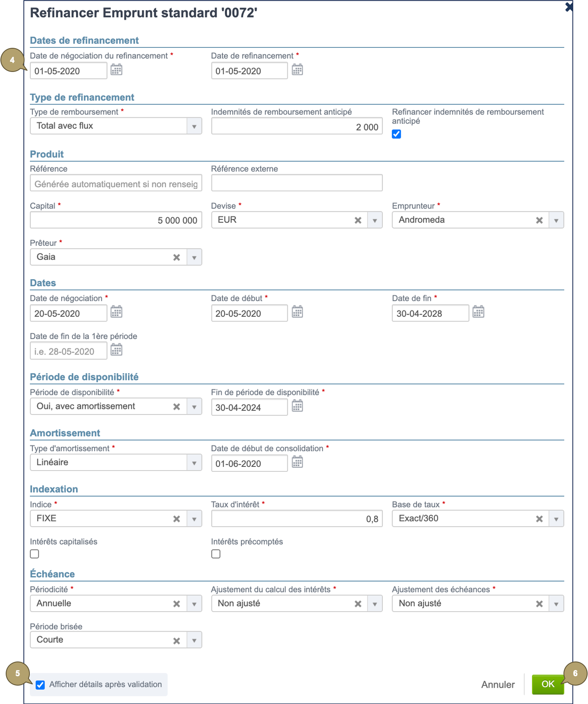The width and height of the screenshot is (588, 704).
Task: Open calendar for Date de fin
Action: [x=478, y=312]
